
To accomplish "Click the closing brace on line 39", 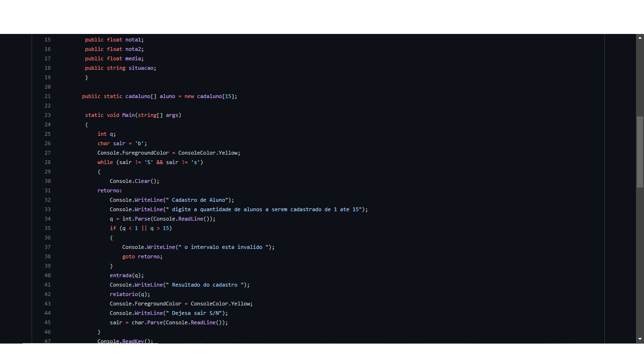I will click(112, 266).
